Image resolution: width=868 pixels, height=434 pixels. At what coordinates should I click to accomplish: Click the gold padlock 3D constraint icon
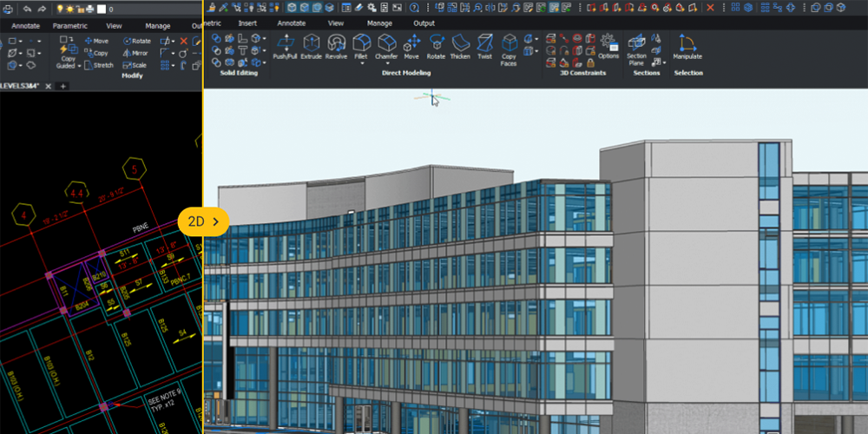coord(590,62)
